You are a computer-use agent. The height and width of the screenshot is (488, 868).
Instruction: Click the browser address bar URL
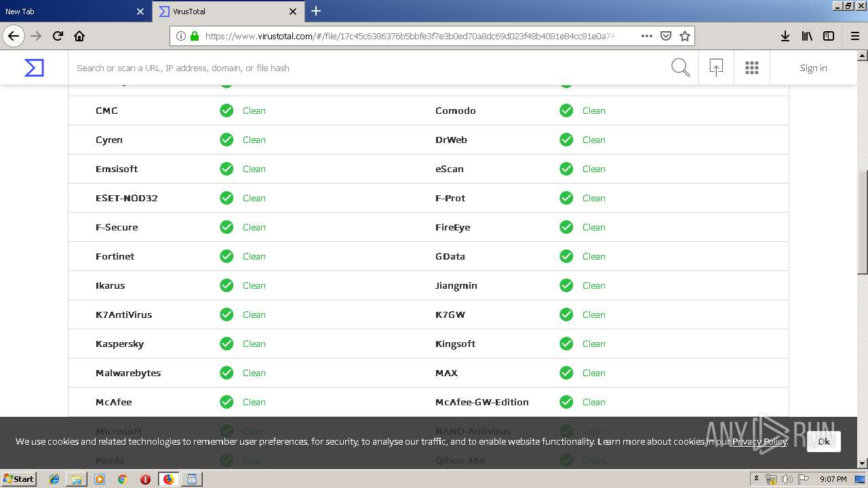click(410, 36)
